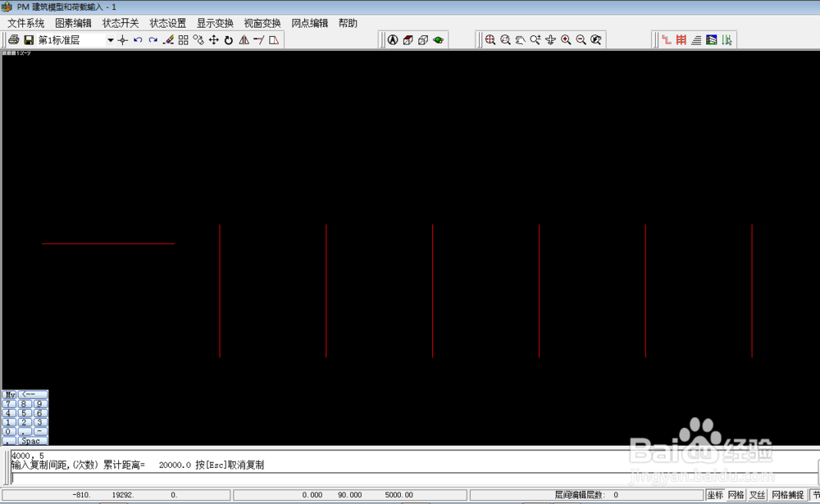Viewport: 820px width, 504px height.
Task: Select the mirror tool icon
Action: tap(244, 39)
